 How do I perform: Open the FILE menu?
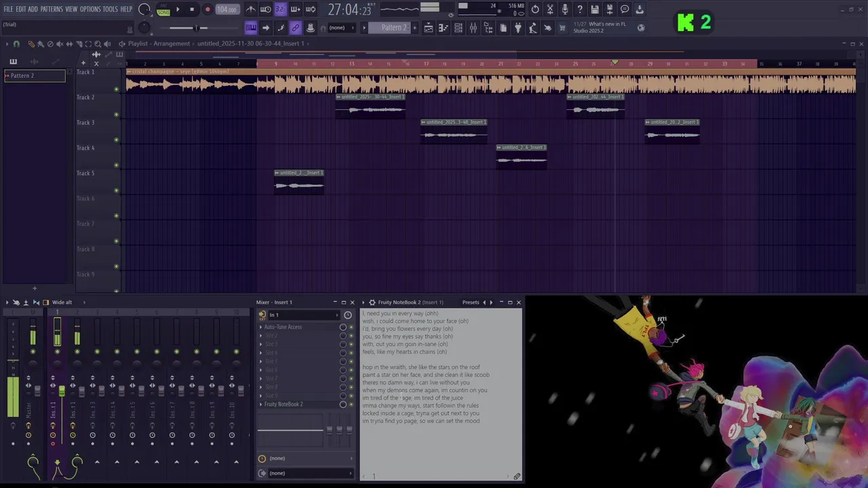(x=9, y=9)
